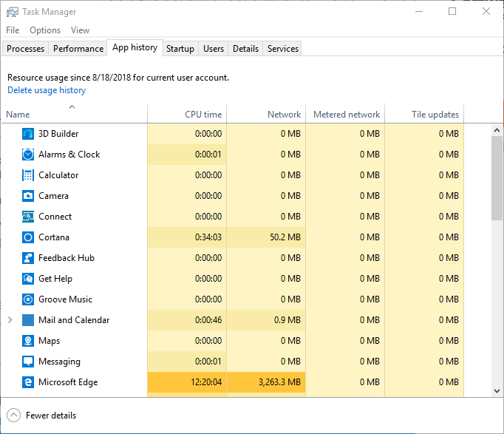
Task: Click the resource usage since 8/18/2018 text
Action: point(118,78)
